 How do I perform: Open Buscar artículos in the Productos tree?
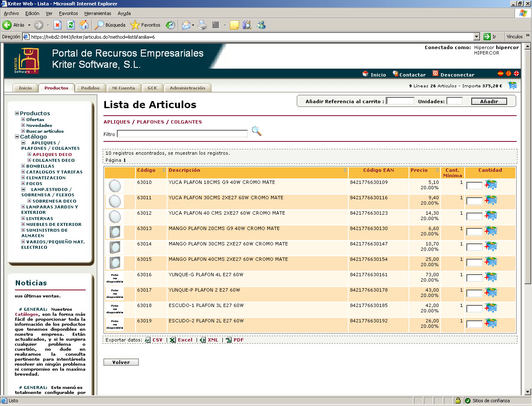45,131
